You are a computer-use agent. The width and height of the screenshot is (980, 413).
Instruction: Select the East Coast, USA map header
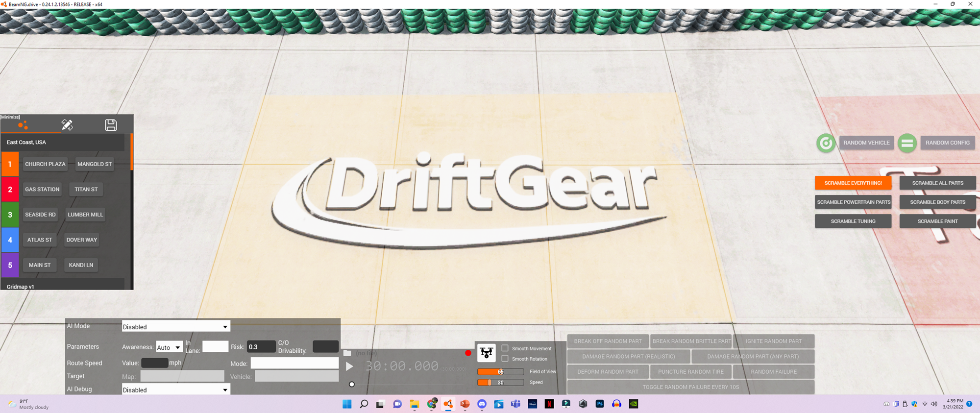pos(63,142)
